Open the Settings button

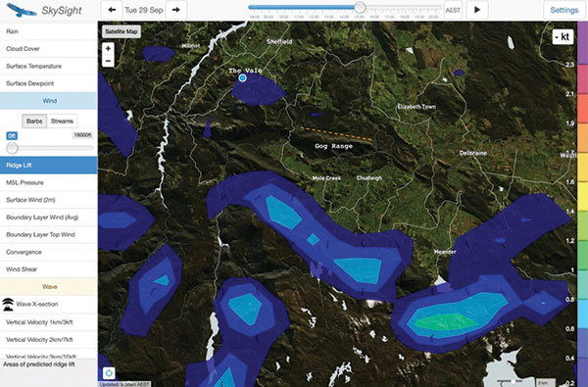tap(564, 10)
